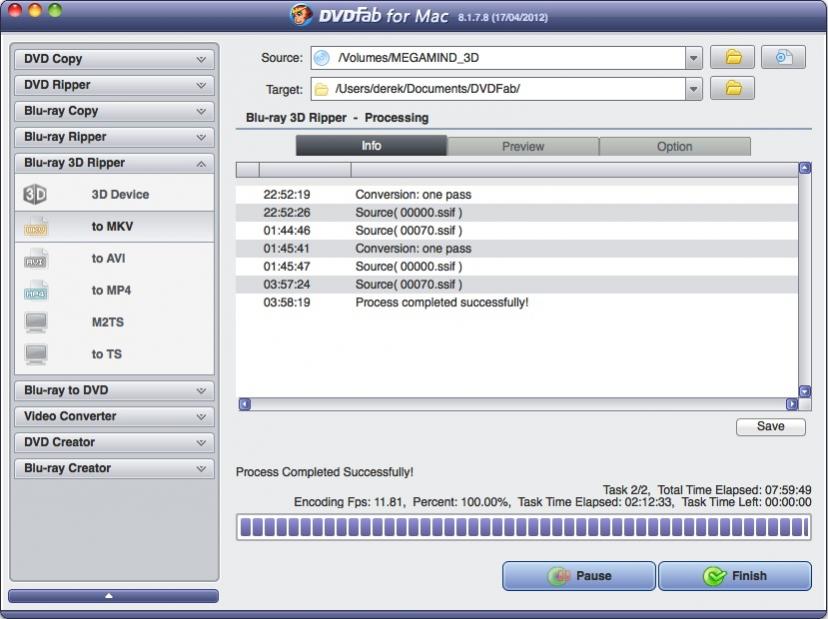Switch to the Preview tab
Image resolution: width=828 pixels, height=619 pixels.
523,146
